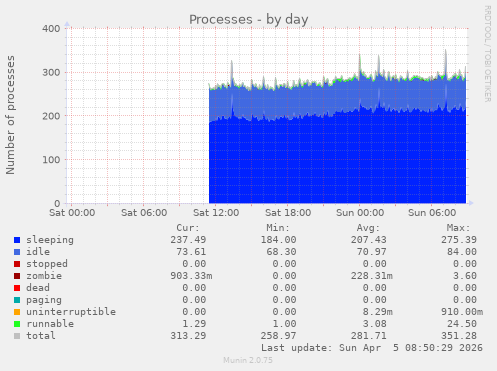Click the 'Min:' column header

[x=278, y=228]
